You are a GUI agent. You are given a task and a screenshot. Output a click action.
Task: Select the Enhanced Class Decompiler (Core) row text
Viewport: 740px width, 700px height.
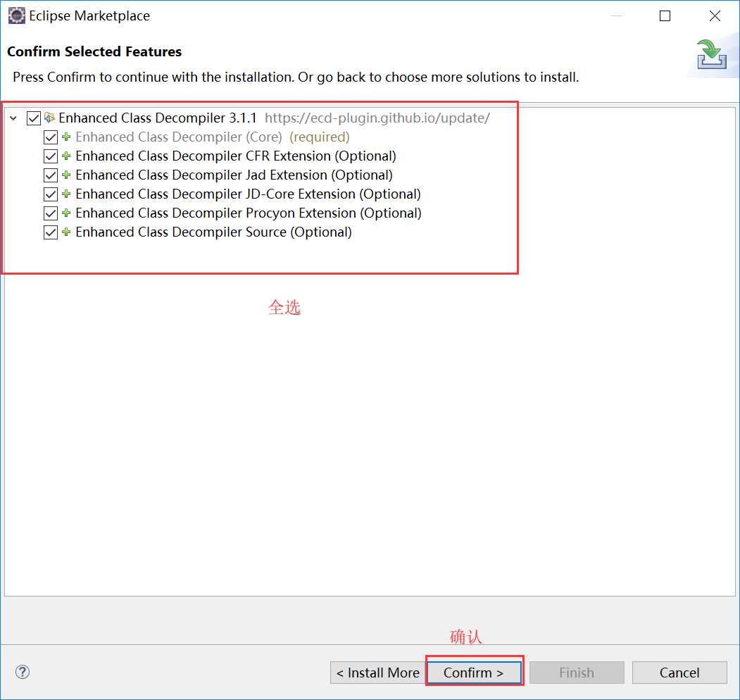179,137
